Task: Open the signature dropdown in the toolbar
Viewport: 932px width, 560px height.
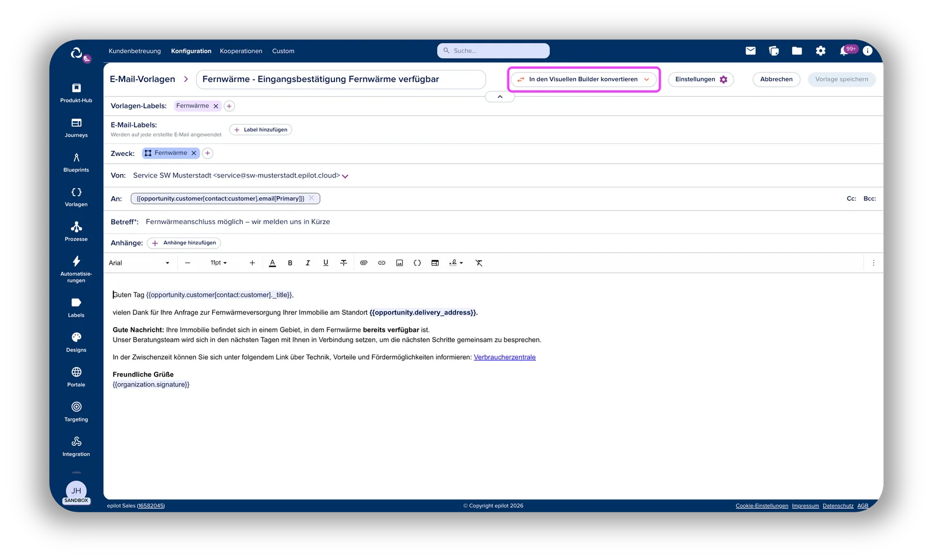Action: tap(456, 263)
